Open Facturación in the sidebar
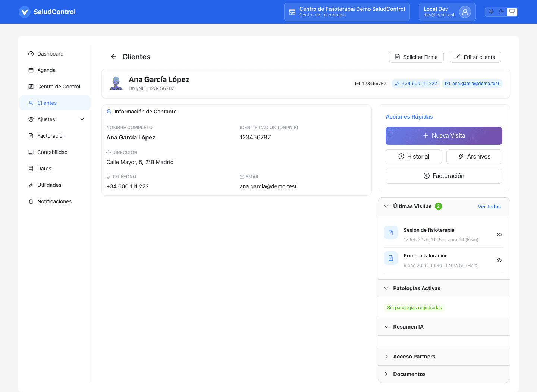Viewport: 537px width, 392px height. [55, 136]
